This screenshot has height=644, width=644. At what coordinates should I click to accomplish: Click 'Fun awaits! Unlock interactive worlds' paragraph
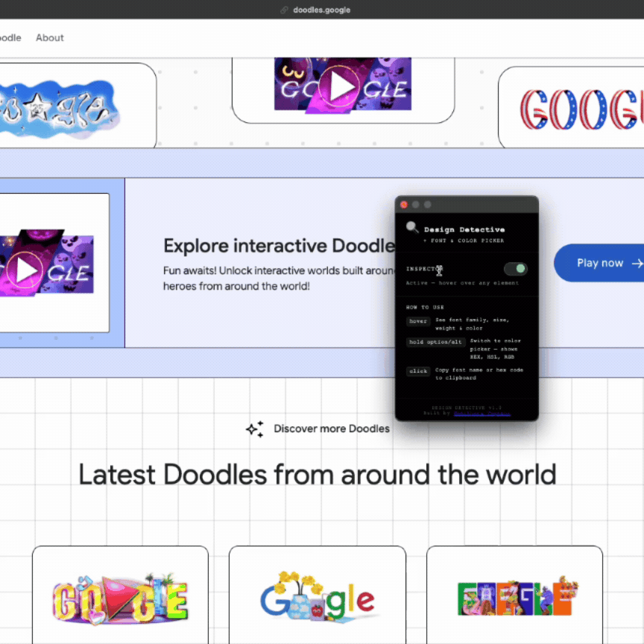click(x=280, y=278)
